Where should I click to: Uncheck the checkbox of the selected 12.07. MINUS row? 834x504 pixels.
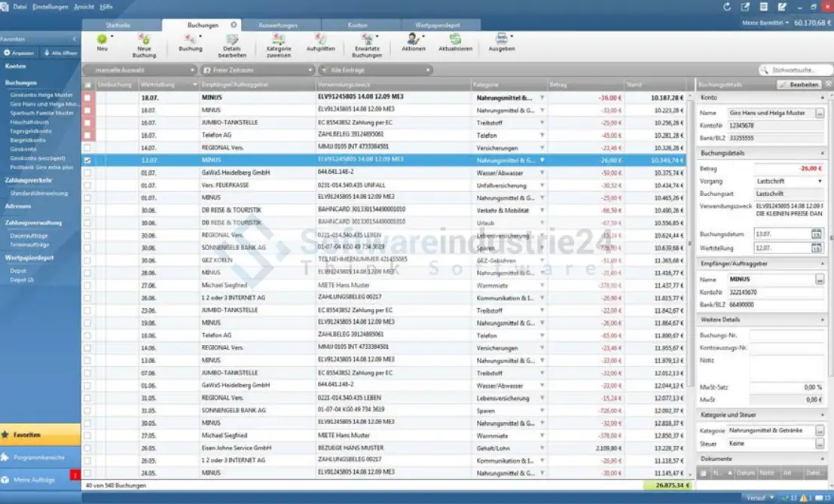pyautogui.click(x=87, y=160)
